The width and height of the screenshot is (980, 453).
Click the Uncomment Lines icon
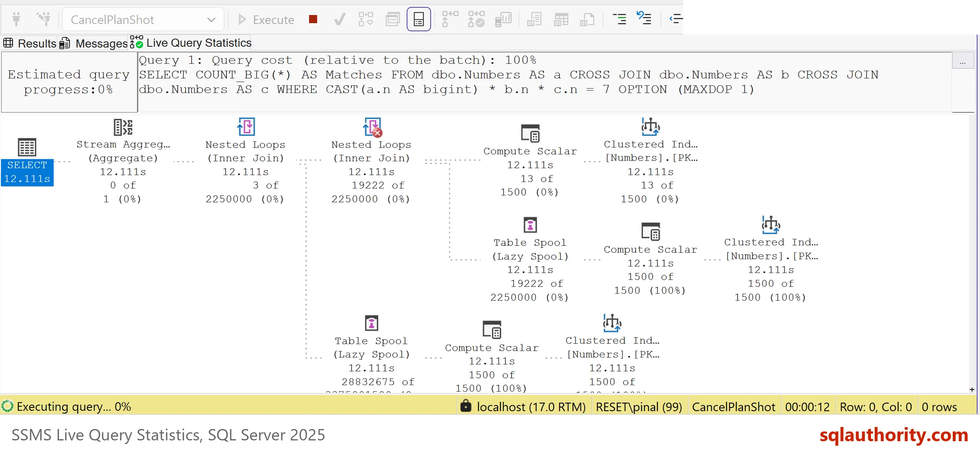click(x=644, y=18)
